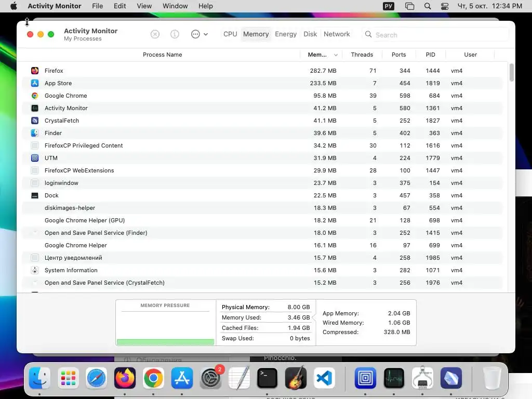
Task: Open the View menu
Action: 144,6
